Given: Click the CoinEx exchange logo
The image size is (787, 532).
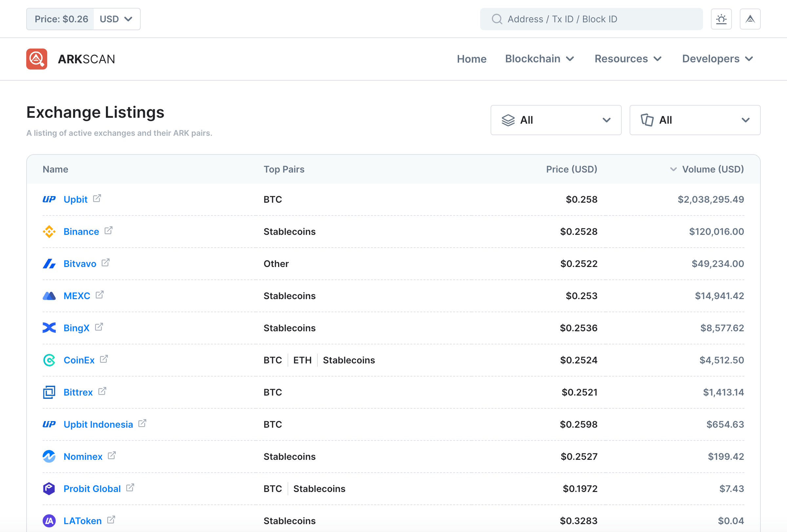Looking at the screenshot, I should pyautogui.click(x=49, y=360).
